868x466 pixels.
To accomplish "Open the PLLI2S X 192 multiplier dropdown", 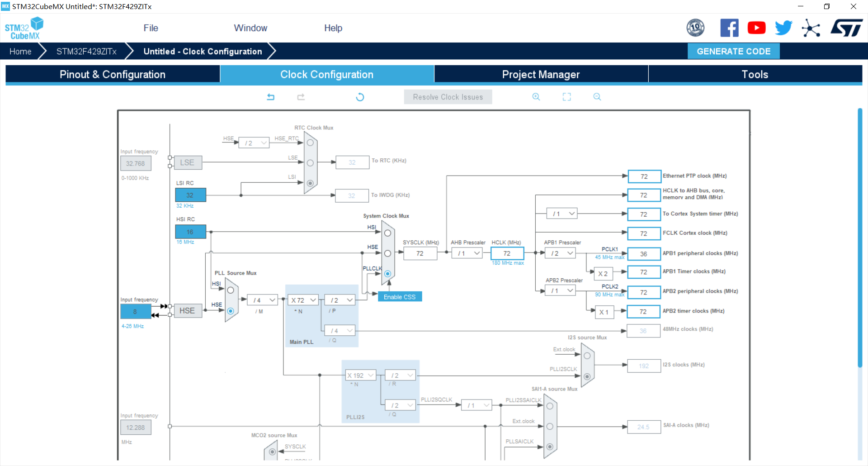I will (361, 375).
